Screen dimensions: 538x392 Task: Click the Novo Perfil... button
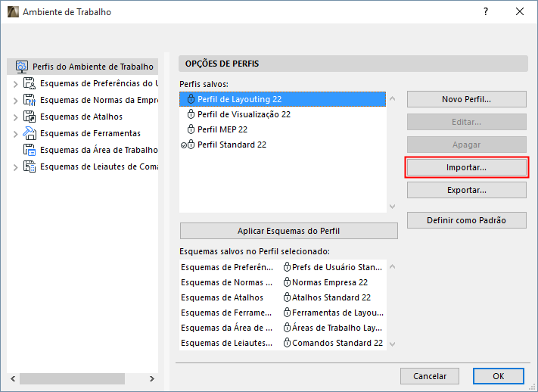click(466, 99)
